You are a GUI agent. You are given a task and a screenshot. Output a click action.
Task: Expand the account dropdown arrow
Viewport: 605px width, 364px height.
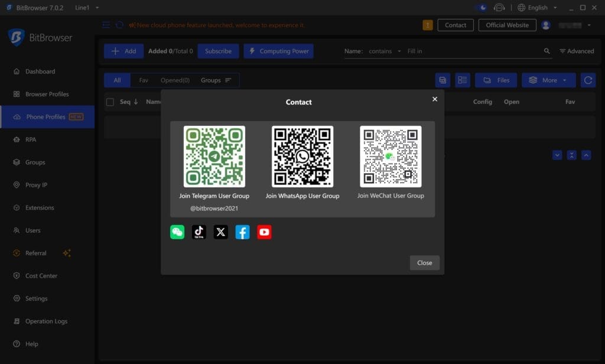(x=589, y=25)
